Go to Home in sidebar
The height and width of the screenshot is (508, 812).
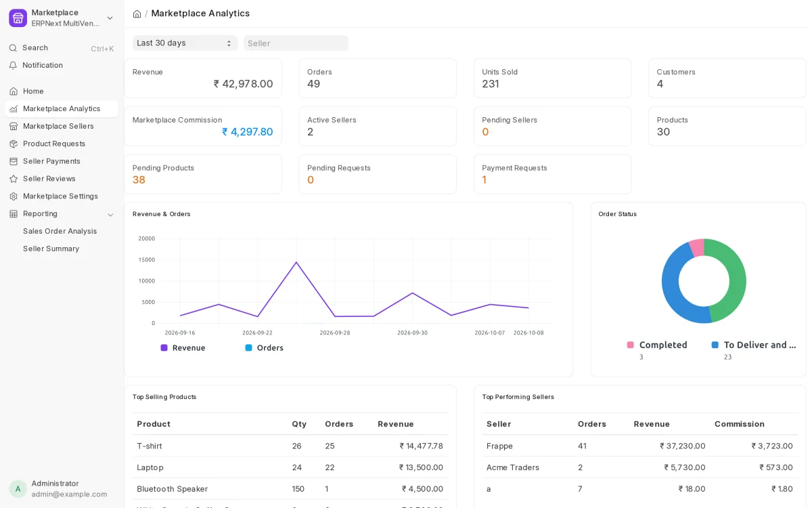tap(62, 91)
